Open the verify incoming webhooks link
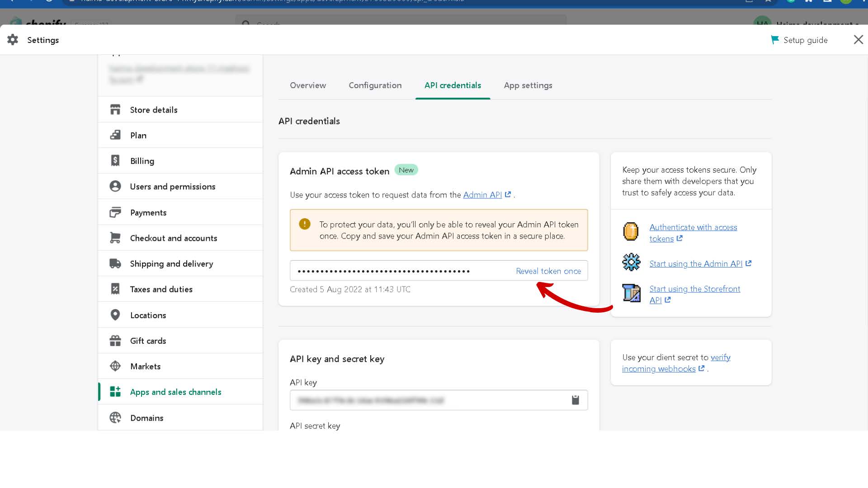 click(658, 369)
